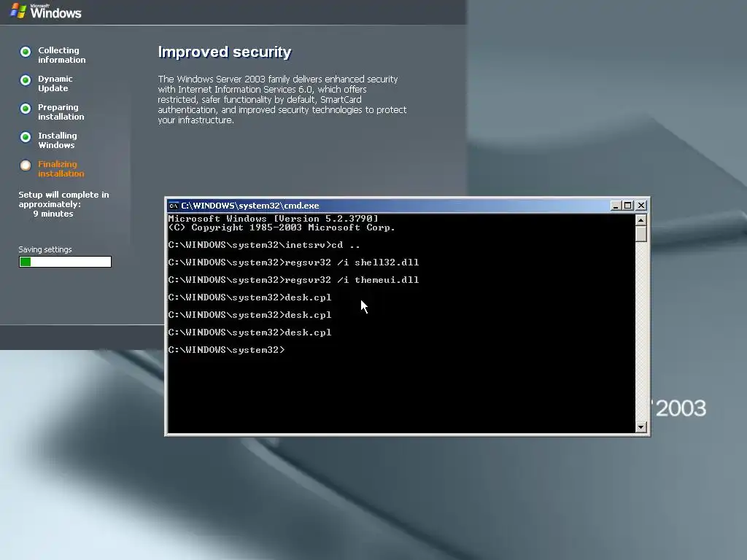Click the 'Installing Windows' label

57,141
